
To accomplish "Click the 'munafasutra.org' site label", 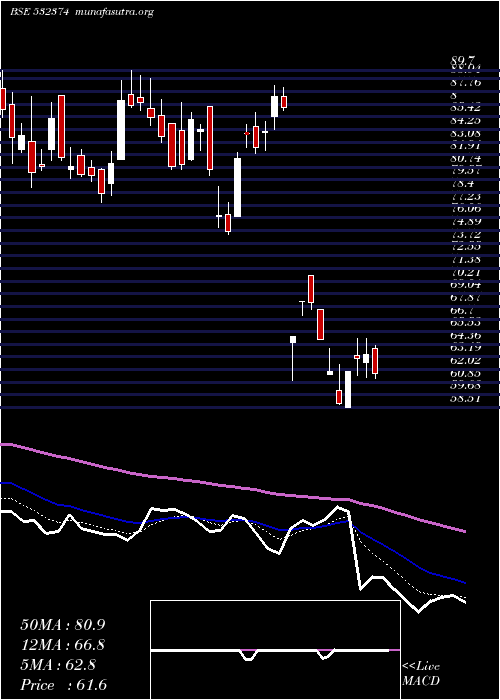I will coord(115,12).
